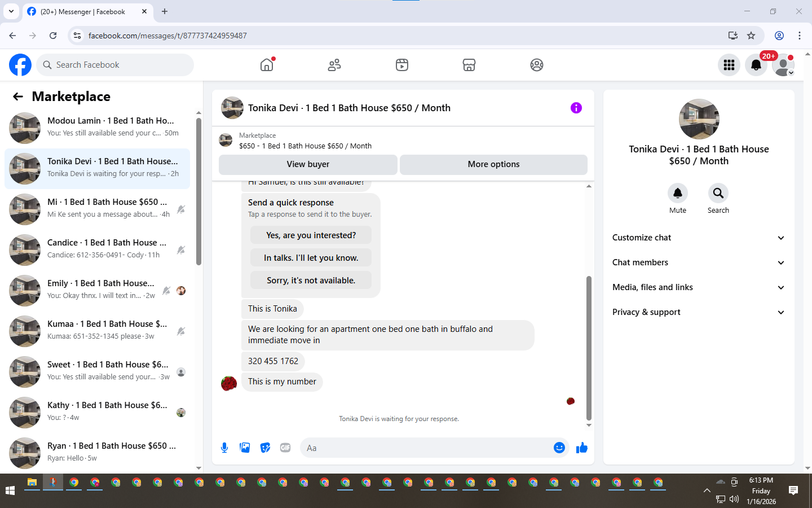Viewport: 812px width, 508px height.
Task: Open the browser tab search dropdown arrow
Action: (11, 11)
